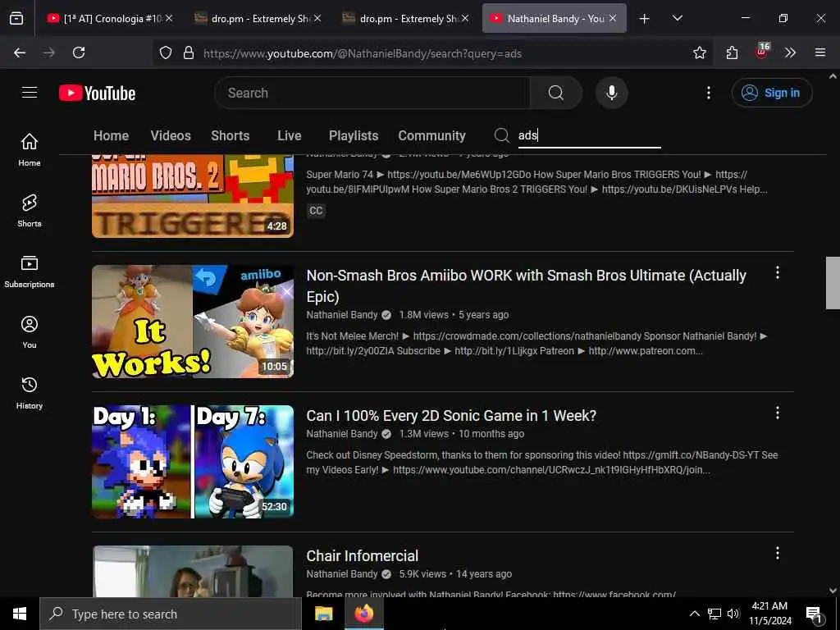Show site security padlock info
Screen dimensions: 840x630
(189, 52)
